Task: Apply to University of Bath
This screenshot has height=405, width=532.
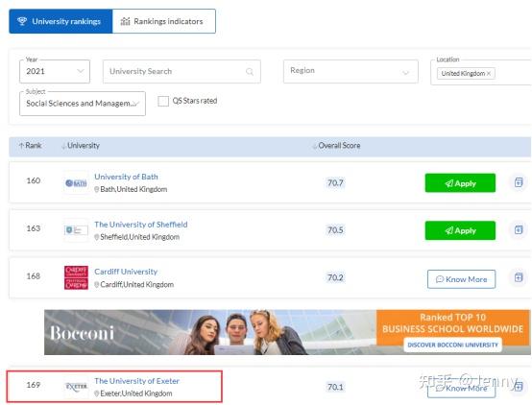Action: coord(460,183)
